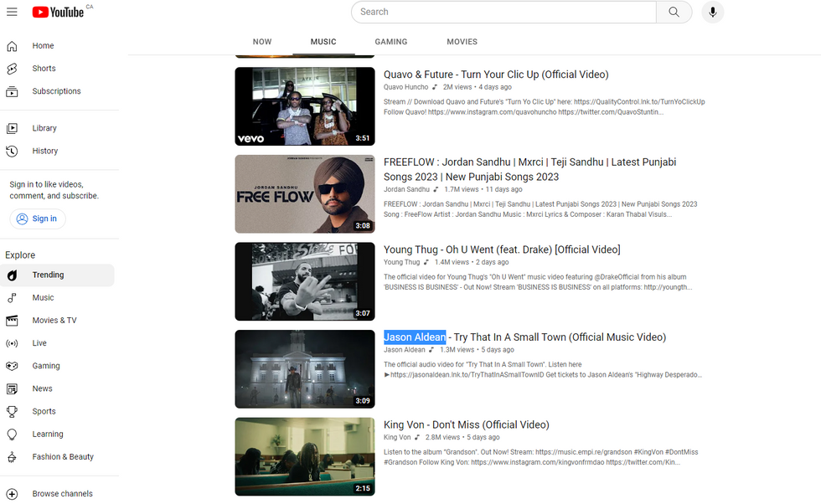Go to Subscriptions page

(x=57, y=91)
